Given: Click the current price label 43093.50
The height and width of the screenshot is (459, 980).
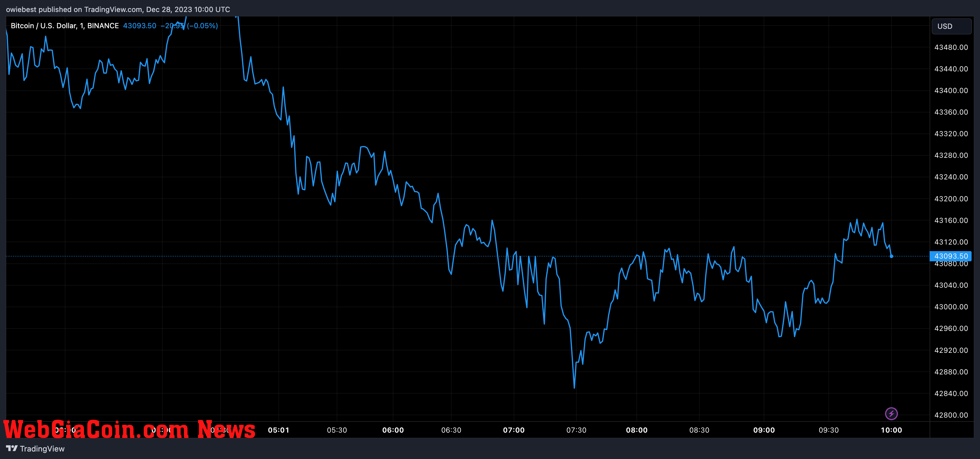Looking at the screenshot, I should pyautogui.click(x=950, y=256).
